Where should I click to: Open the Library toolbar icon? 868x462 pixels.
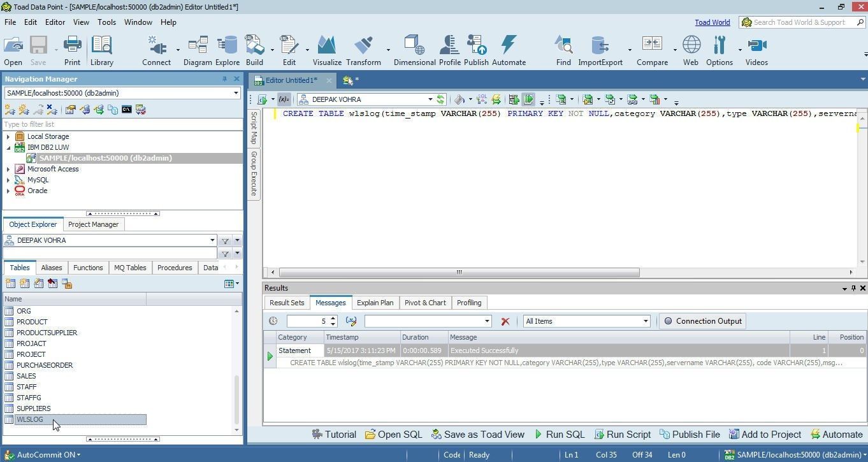[x=101, y=51]
